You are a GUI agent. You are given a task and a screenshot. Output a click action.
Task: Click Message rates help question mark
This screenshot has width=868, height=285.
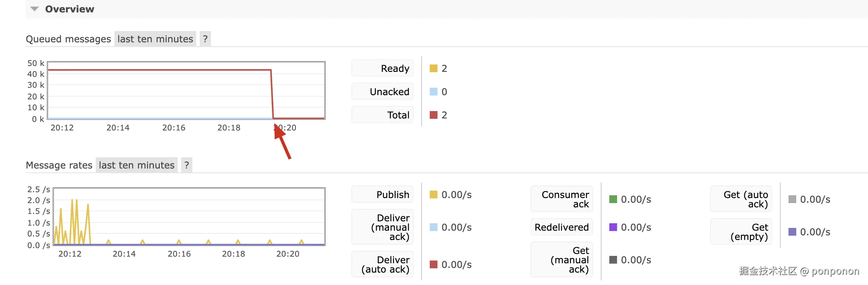pyautogui.click(x=187, y=165)
